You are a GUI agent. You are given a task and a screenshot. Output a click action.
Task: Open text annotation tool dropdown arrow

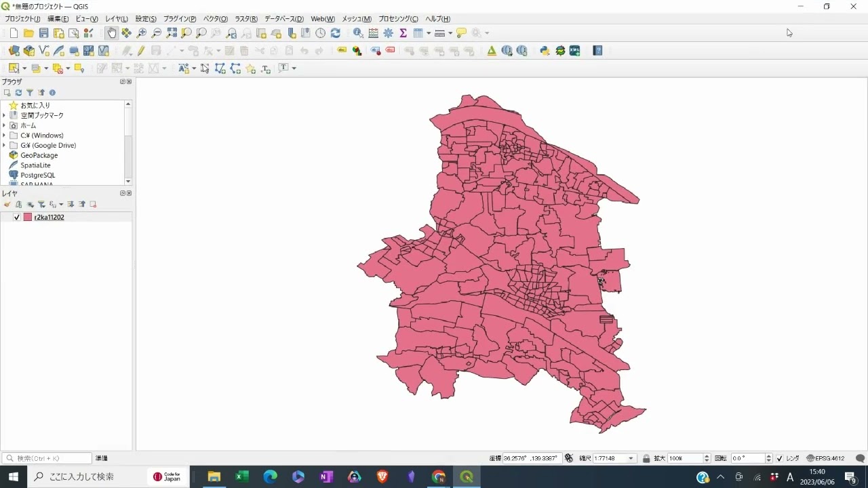(294, 68)
